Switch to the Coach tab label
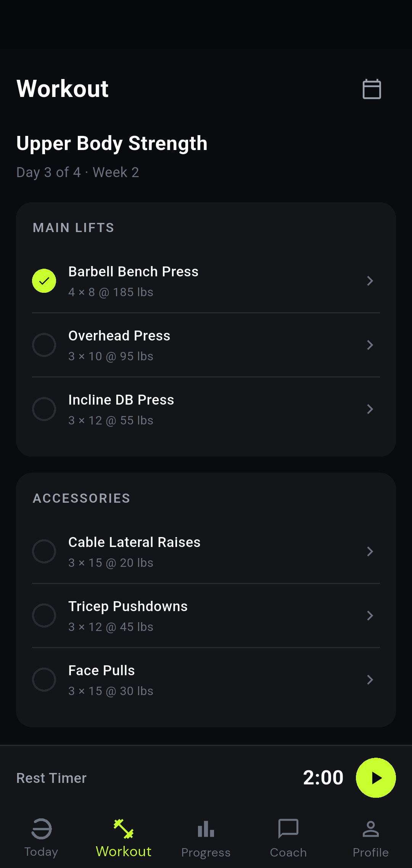Viewport: 412px width, 868px height. coord(288,852)
